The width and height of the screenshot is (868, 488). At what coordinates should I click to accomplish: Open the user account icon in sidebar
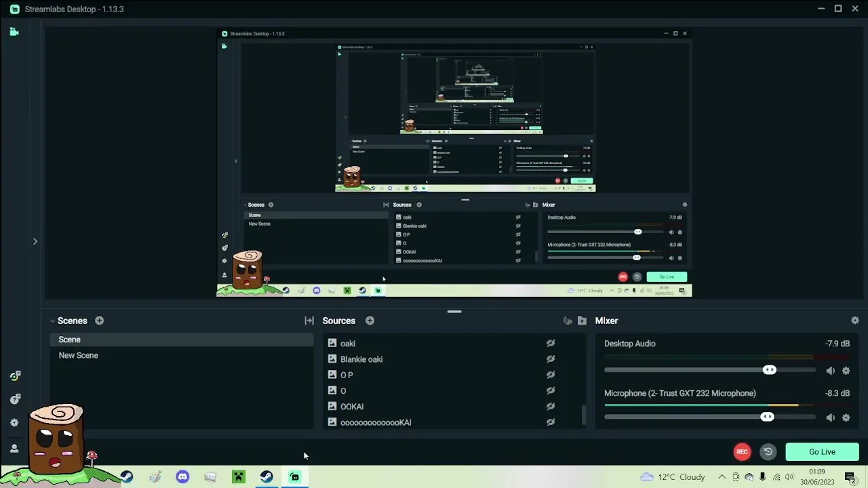point(14,448)
